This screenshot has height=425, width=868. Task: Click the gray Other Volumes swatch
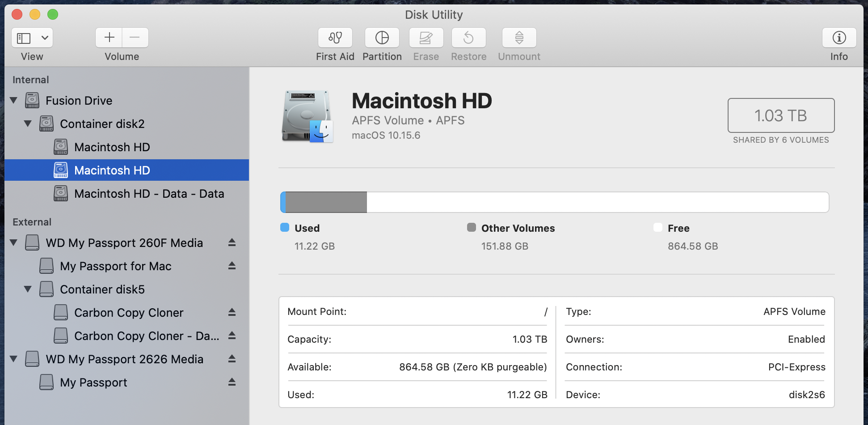click(472, 227)
